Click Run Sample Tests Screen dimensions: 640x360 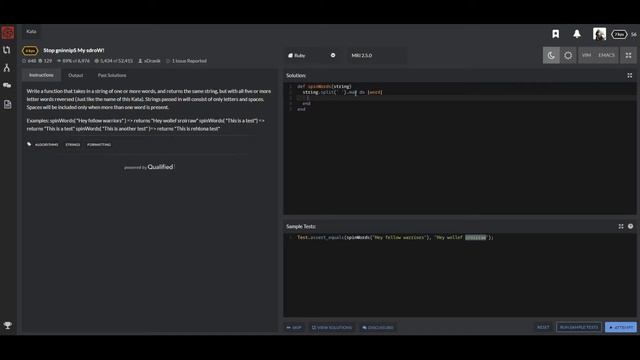579,327
